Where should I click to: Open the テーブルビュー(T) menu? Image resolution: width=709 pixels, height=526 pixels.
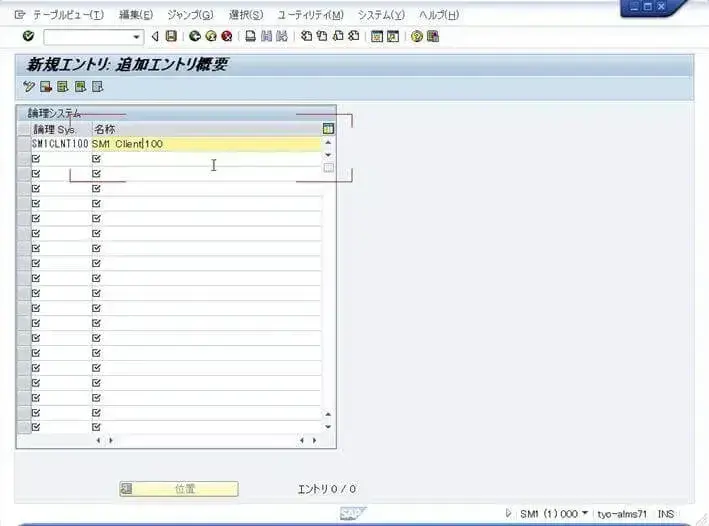point(69,15)
